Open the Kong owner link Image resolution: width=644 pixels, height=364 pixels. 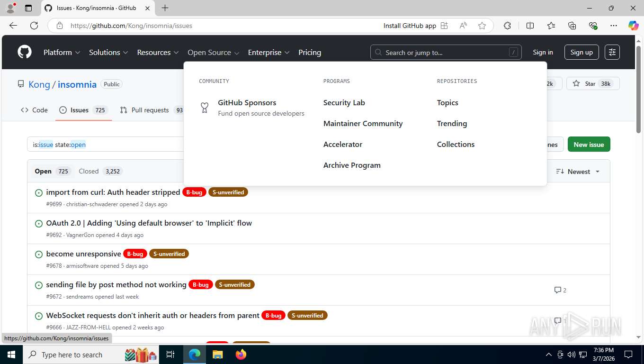39,84
